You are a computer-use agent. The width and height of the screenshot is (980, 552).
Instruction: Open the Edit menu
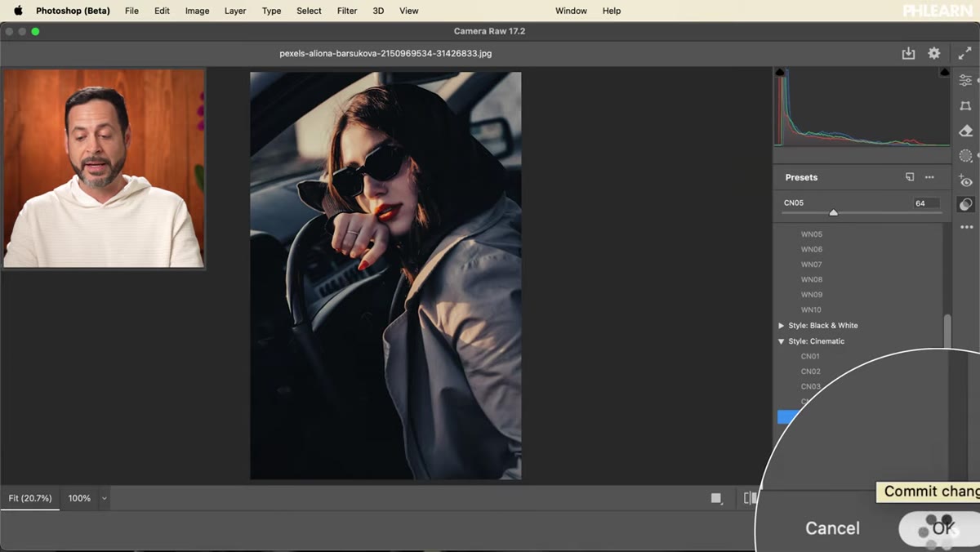coord(162,11)
